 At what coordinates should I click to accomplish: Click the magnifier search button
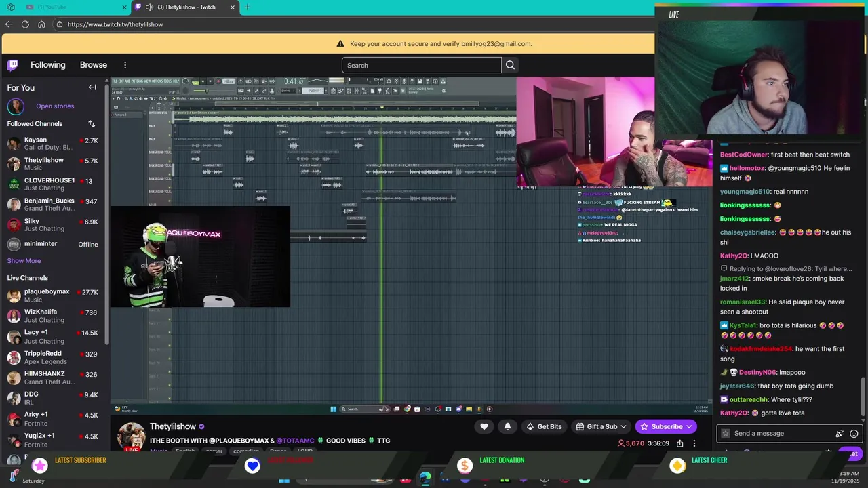(510, 65)
